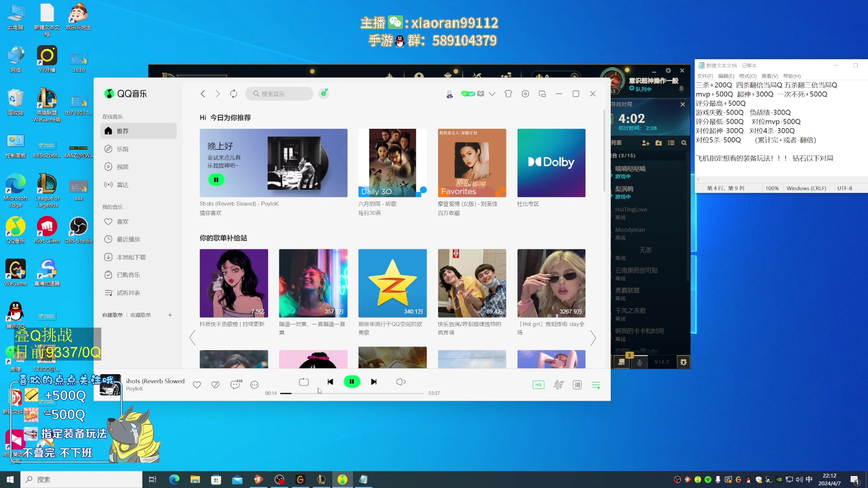Switch to 收藏歌单 tab
Viewport: 868px width, 488px height.
point(141,315)
